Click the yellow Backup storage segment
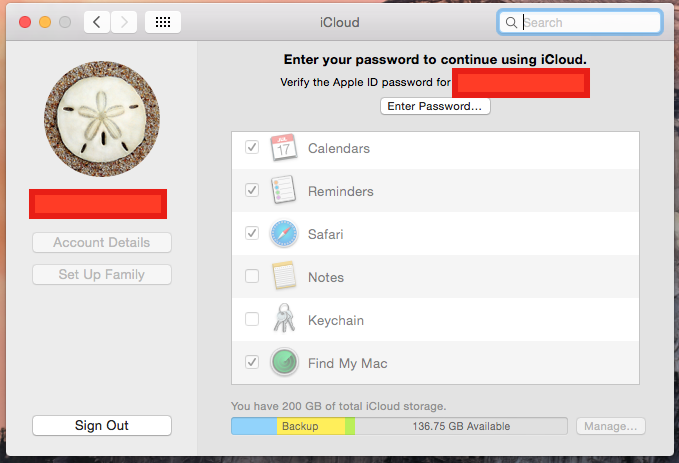Viewport: 679px width, 463px height. [311, 426]
